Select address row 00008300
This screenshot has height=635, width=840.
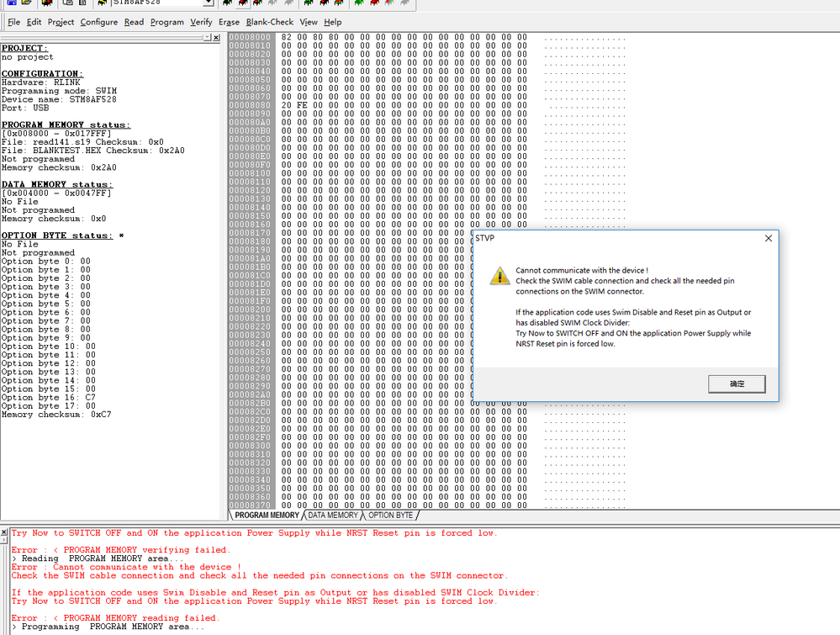[x=251, y=445]
